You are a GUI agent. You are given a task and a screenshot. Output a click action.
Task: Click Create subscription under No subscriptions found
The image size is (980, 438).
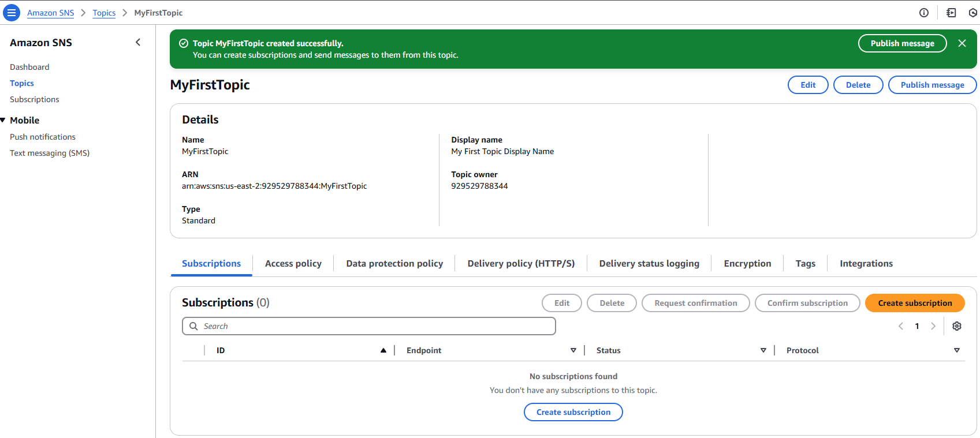(x=573, y=412)
